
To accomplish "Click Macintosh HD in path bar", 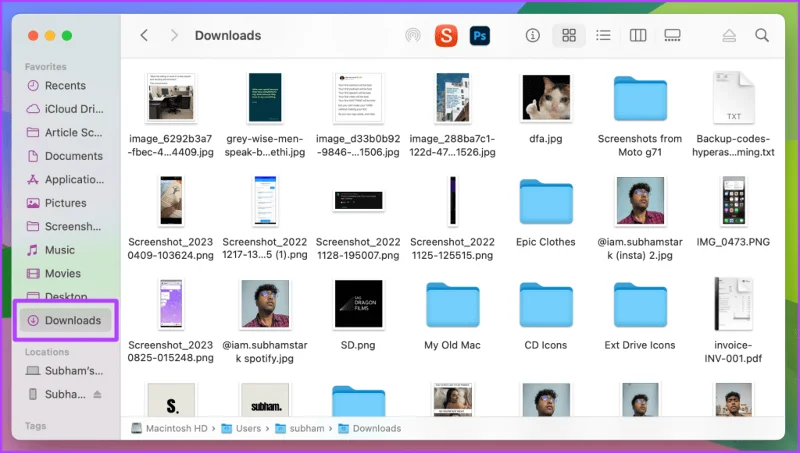I will (169, 429).
